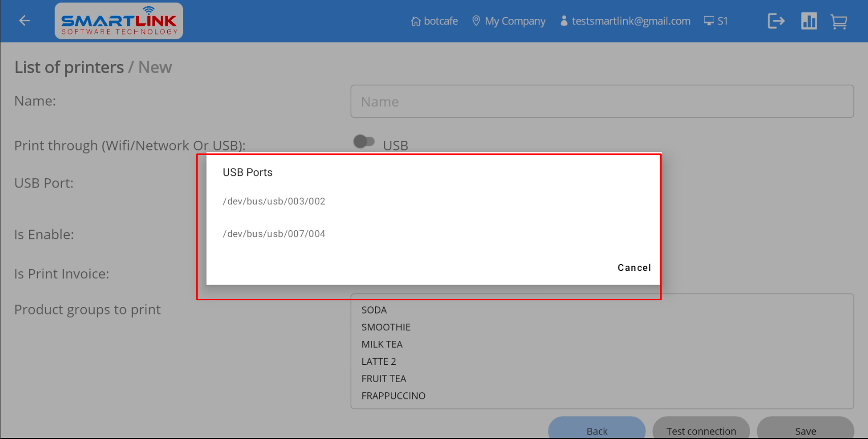The image size is (868, 439).
Task: Click the Smartlink logo
Action: pos(119,21)
